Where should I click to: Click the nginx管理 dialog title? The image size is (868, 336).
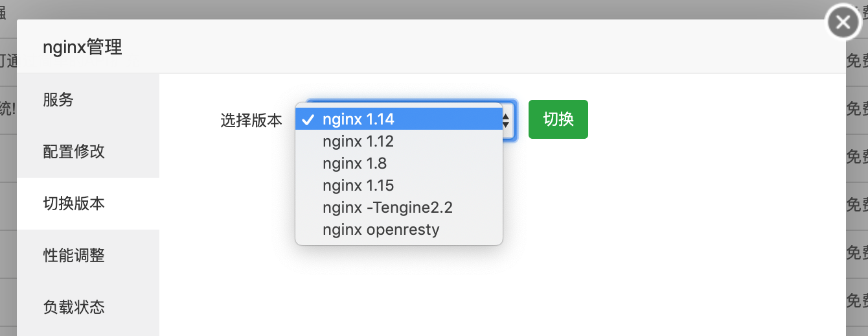point(82,47)
